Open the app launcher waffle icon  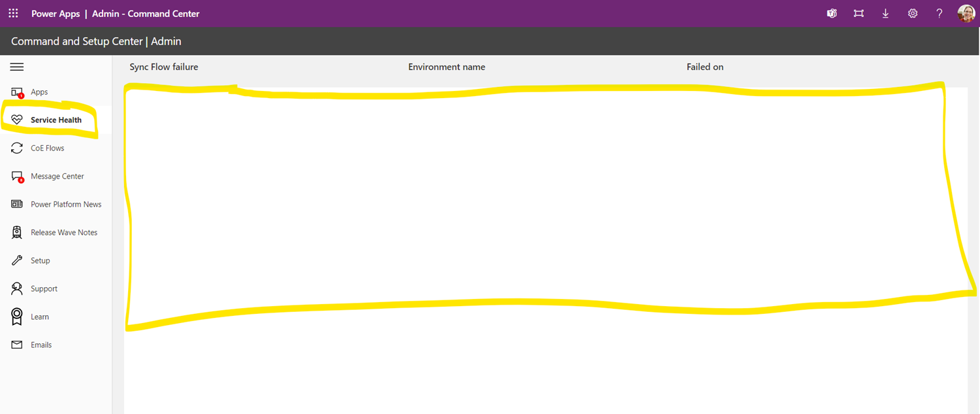(12, 13)
